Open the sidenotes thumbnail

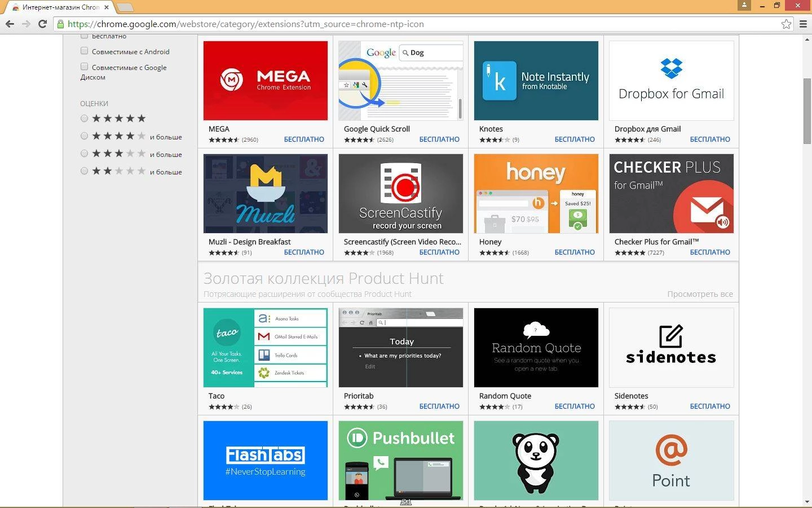click(x=671, y=347)
